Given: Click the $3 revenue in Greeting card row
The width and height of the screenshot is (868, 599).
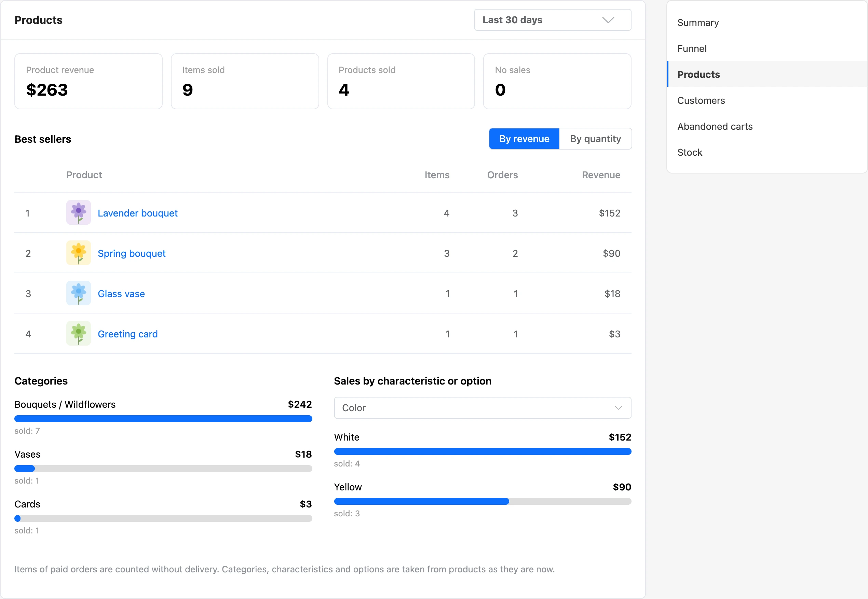Looking at the screenshot, I should pos(614,334).
